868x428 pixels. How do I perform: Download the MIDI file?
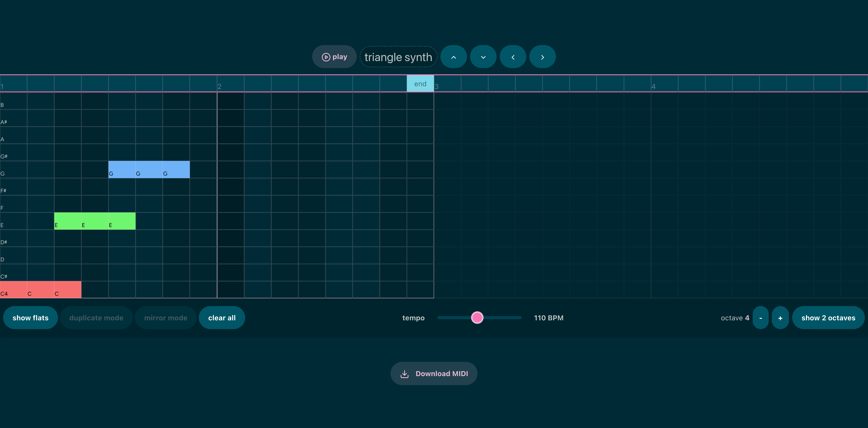tap(434, 374)
